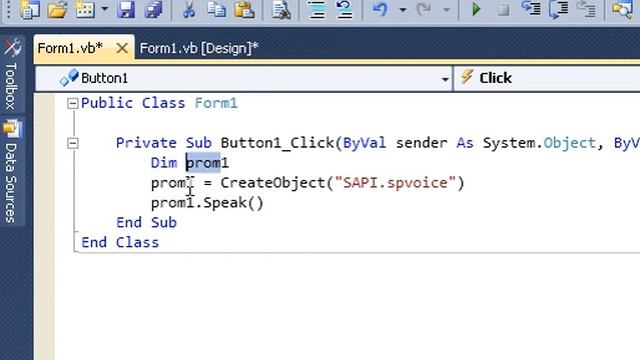640x360 pixels.
Task: Collapse the Button1_Click Sub region
Action: (72, 143)
